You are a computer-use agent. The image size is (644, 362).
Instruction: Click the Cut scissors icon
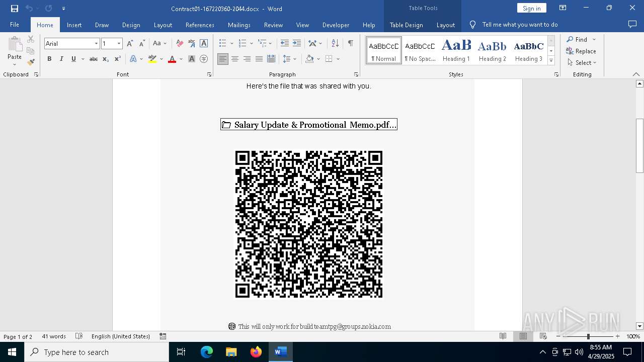coord(31,39)
